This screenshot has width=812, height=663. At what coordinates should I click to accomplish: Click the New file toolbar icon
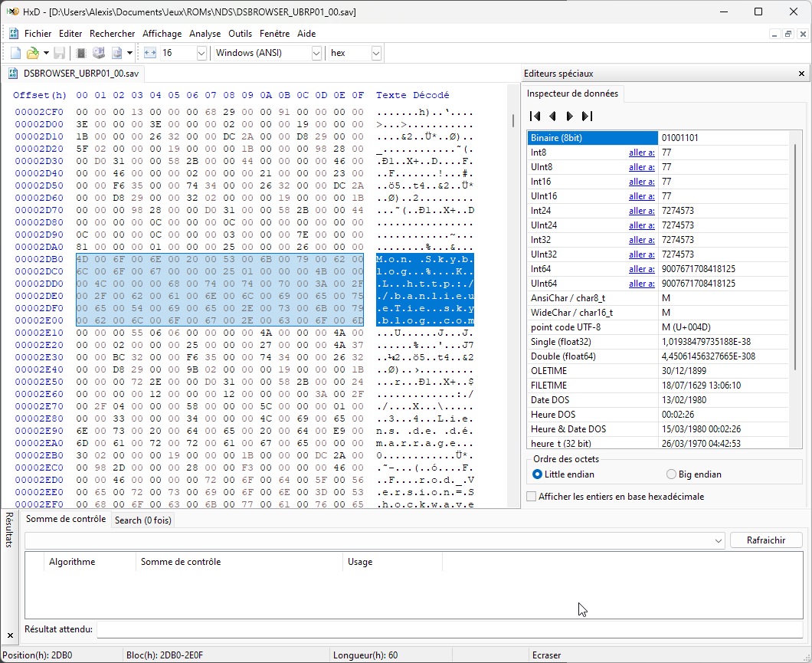(15, 53)
